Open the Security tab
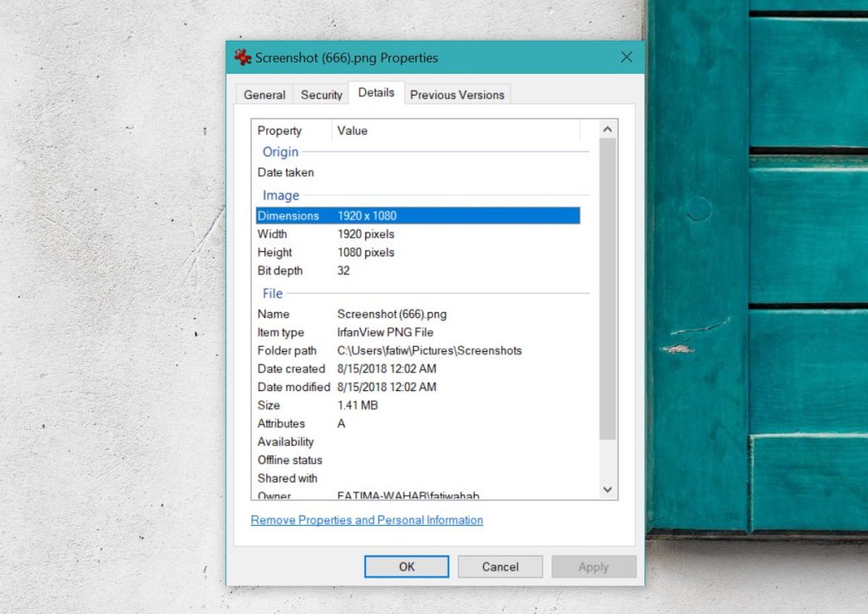This screenshot has height=614, width=868. pyautogui.click(x=321, y=94)
